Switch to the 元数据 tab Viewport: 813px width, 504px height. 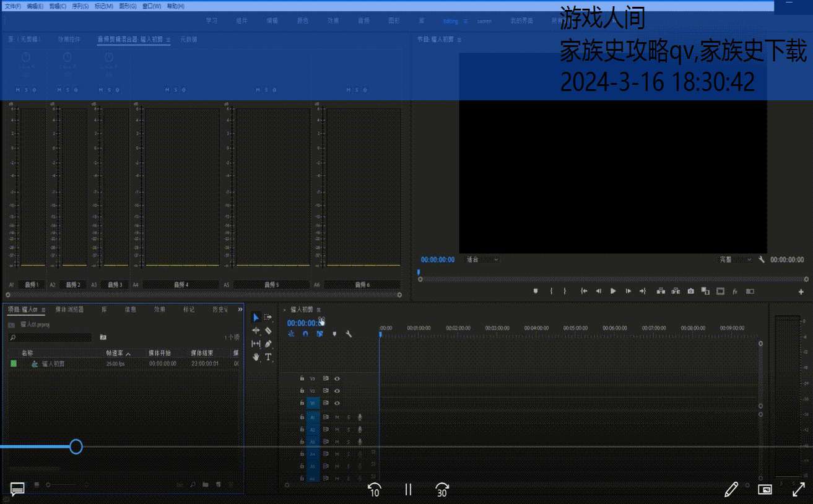[189, 39]
